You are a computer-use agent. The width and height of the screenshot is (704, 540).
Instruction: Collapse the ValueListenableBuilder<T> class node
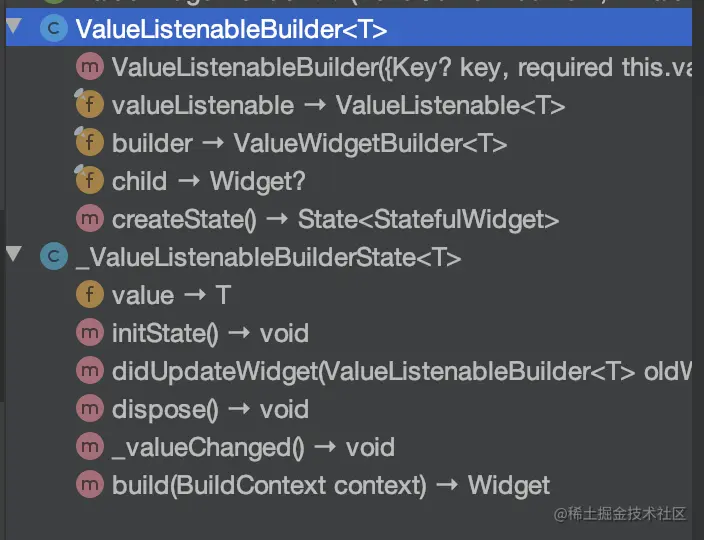(x=13, y=25)
